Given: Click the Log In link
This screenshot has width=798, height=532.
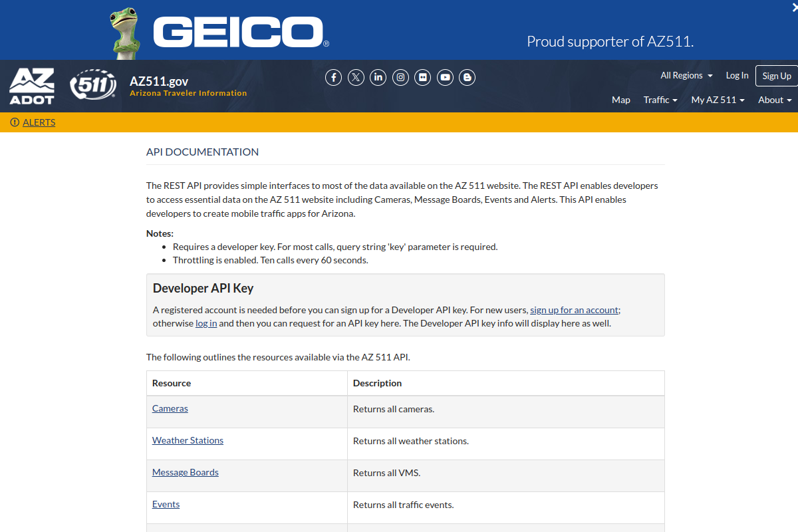Looking at the screenshot, I should [737, 76].
